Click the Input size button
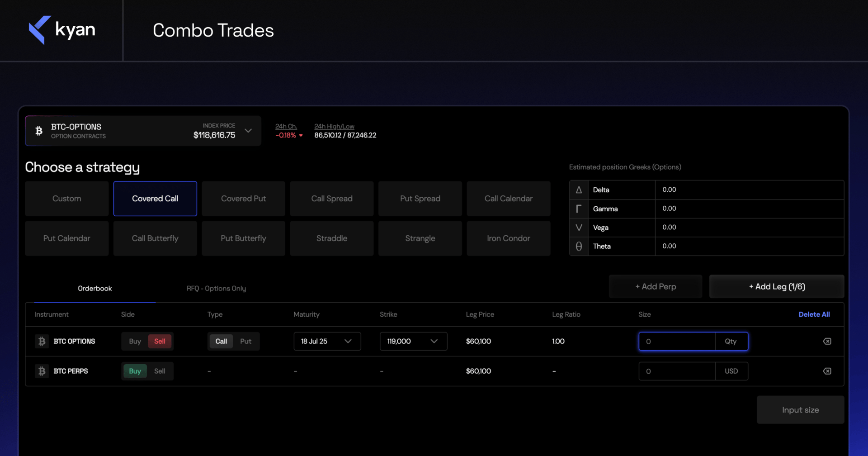Image resolution: width=868 pixels, height=456 pixels. pyautogui.click(x=801, y=410)
